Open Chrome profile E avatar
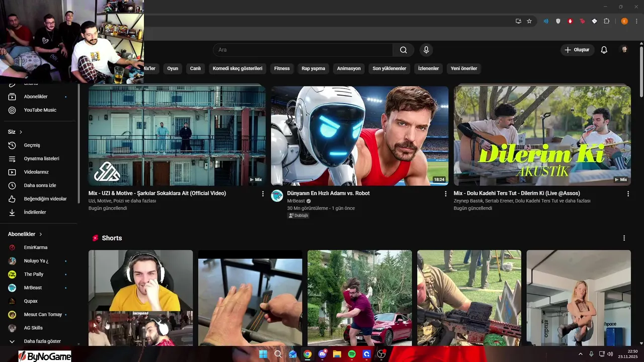 [x=624, y=21]
